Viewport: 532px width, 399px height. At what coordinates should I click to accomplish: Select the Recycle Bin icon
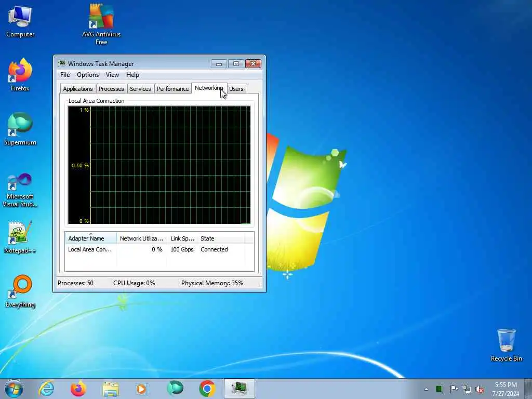[x=506, y=345]
